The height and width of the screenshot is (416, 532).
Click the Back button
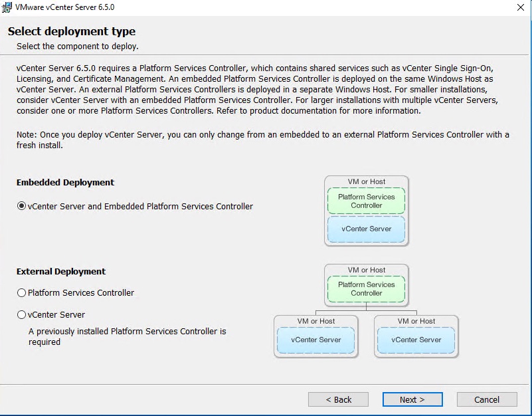[338, 399]
